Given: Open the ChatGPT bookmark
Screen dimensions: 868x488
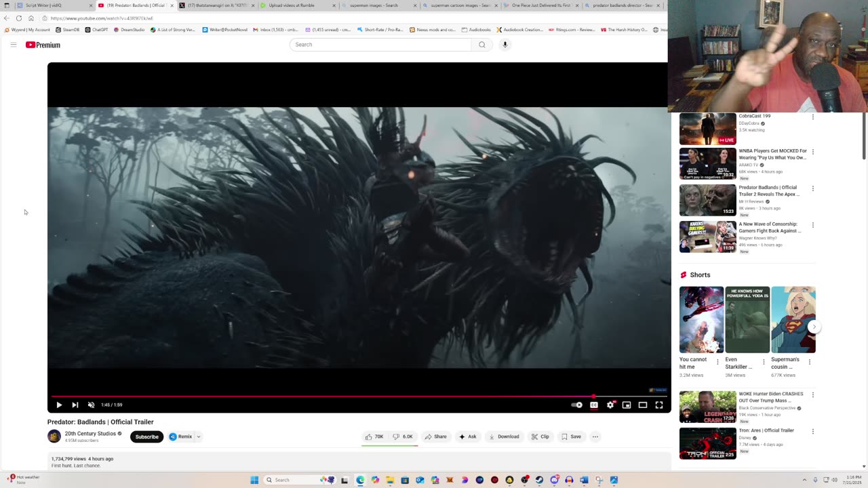Looking at the screenshot, I should [x=96, y=30].
